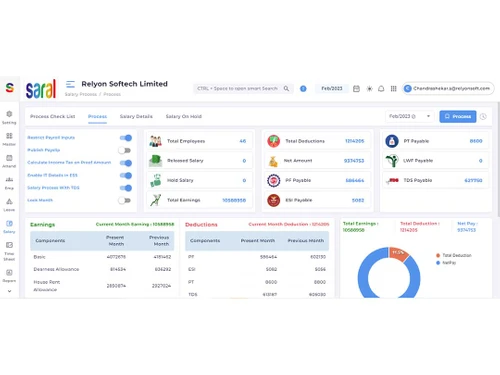The height and width of the screenshot is (375, 500).
Task: Click Salary Process breadcrumb link
Action: [81, 94]
